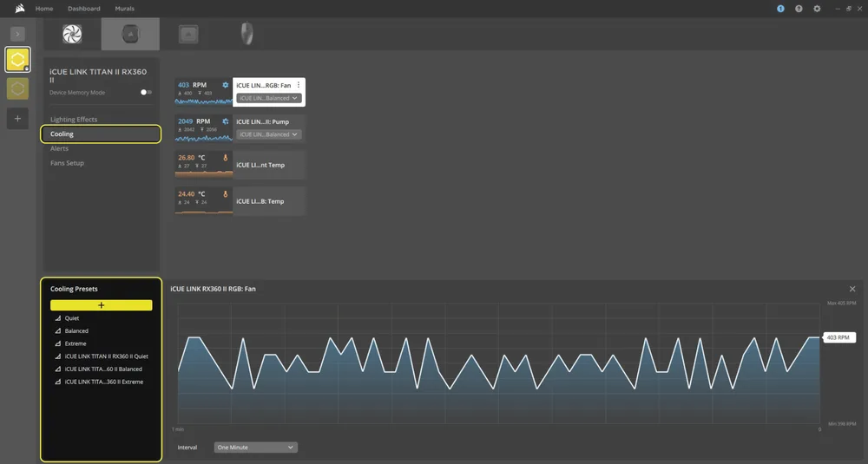
Task: Open preset dropdown for Pump
Action: (x=268, y=134)
